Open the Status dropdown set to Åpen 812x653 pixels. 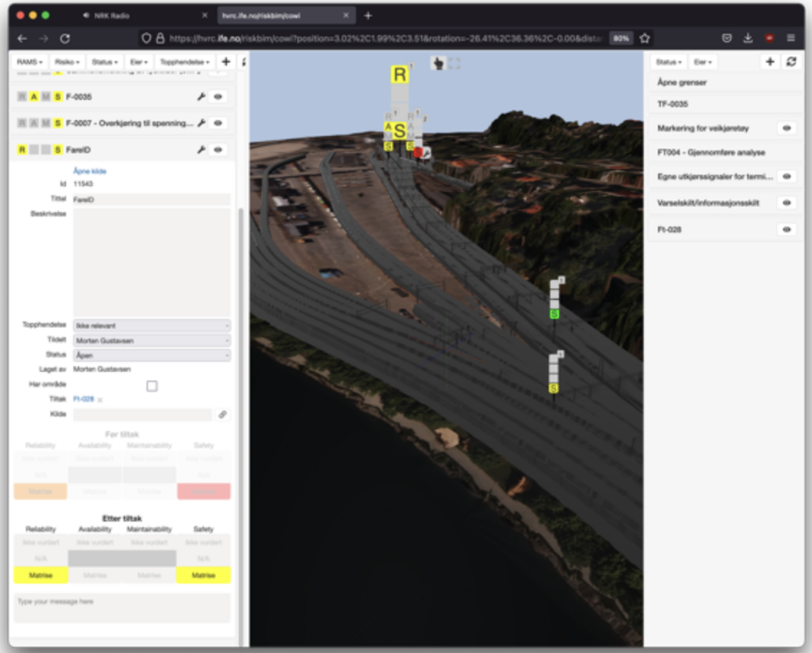click(x=151, y=355)
